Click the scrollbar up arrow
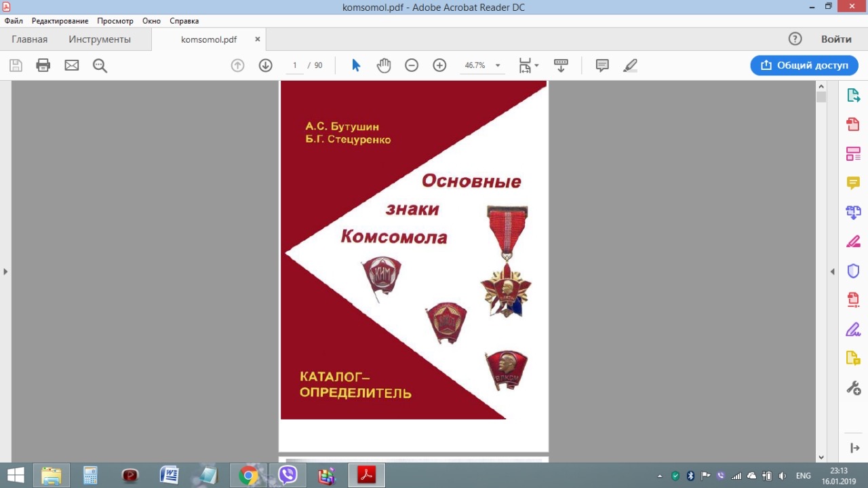Screen dimensions: 868x488 coord(821,86)
